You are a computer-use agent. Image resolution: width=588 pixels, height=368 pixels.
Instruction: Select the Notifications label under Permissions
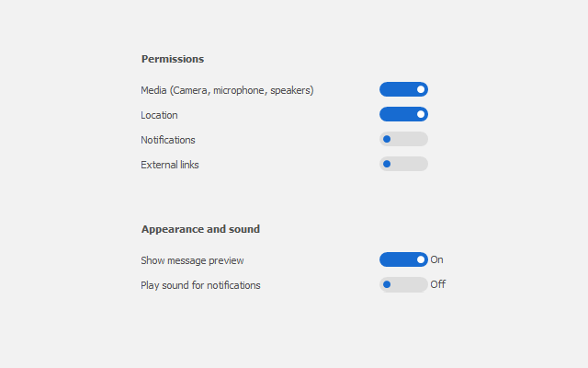(x=167, y=140)
